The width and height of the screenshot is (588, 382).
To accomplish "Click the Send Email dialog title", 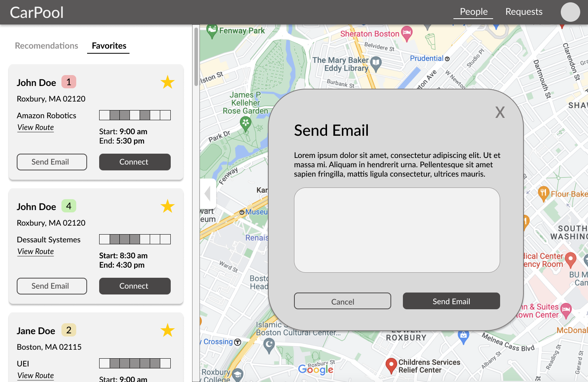I will (x=331, y=130).
